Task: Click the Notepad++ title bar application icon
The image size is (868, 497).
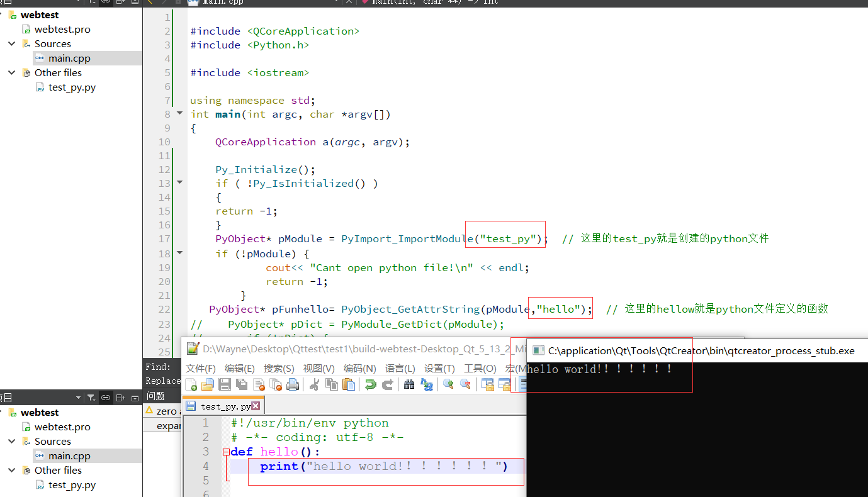Action: pyautogui.click(x=193, y=349)
